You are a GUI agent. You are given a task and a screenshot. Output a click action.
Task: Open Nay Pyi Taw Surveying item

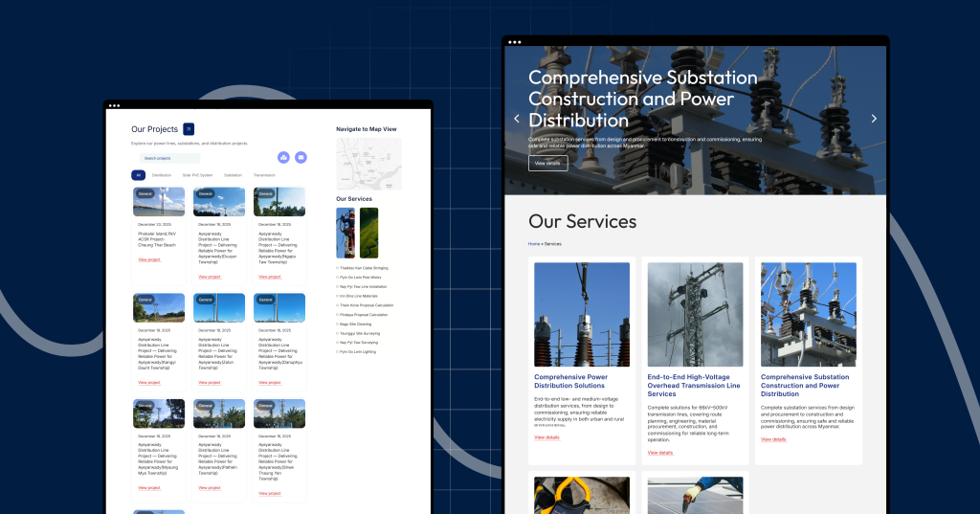pyautogui.click(x=359, y=342)
